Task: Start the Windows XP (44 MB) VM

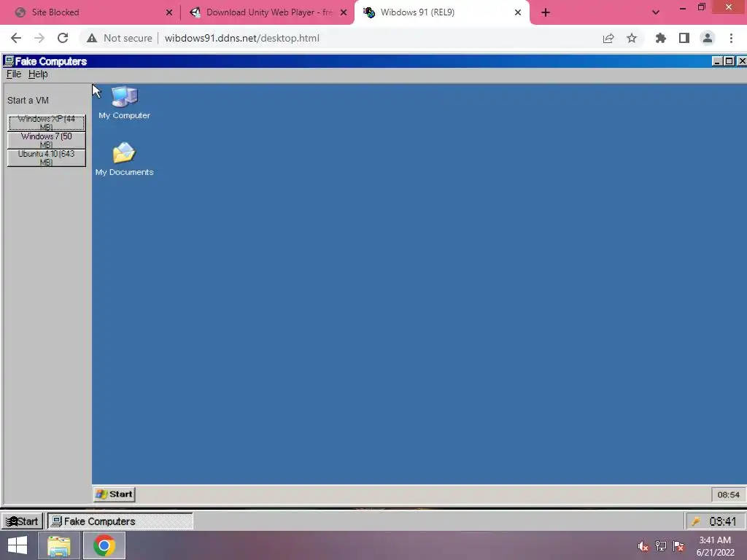Action: (x=47, y=122)
